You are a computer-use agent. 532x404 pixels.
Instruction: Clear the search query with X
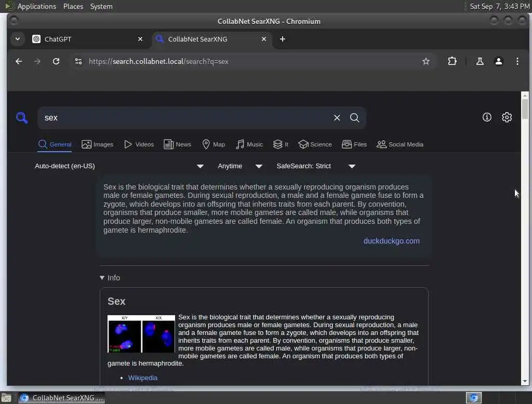tap(337, 118)
